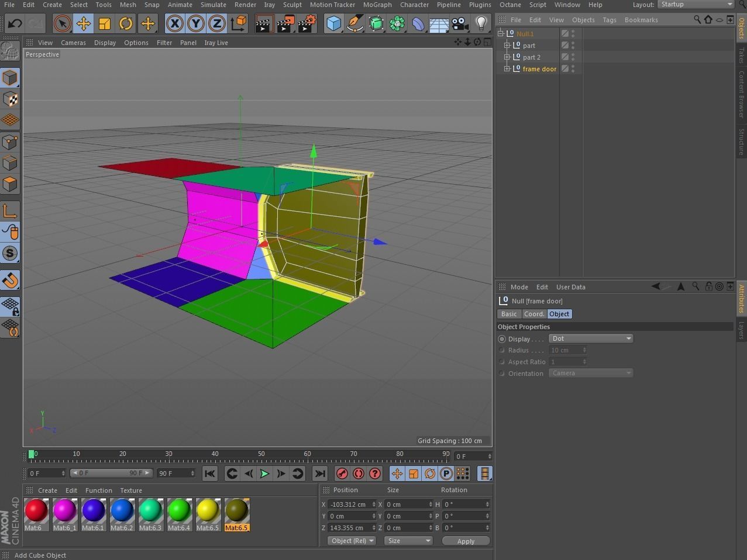Click the Undo arrow icon
747x560 pixels.
point(15,23)
